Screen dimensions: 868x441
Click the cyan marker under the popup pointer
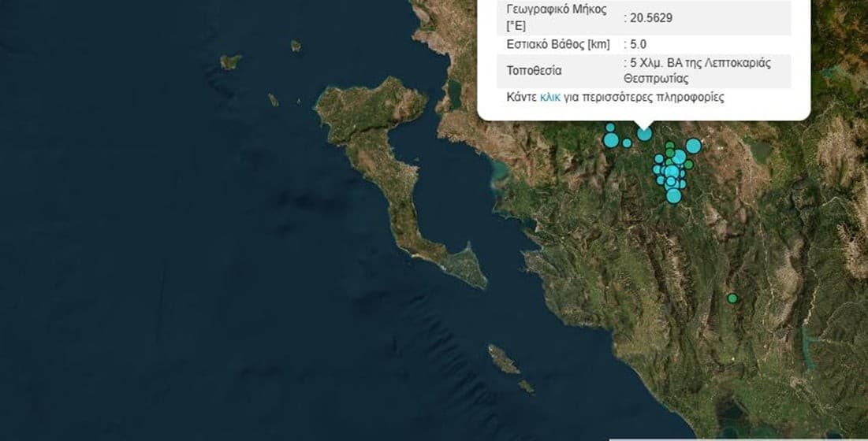pyautogui.click(x=644, y=134)
